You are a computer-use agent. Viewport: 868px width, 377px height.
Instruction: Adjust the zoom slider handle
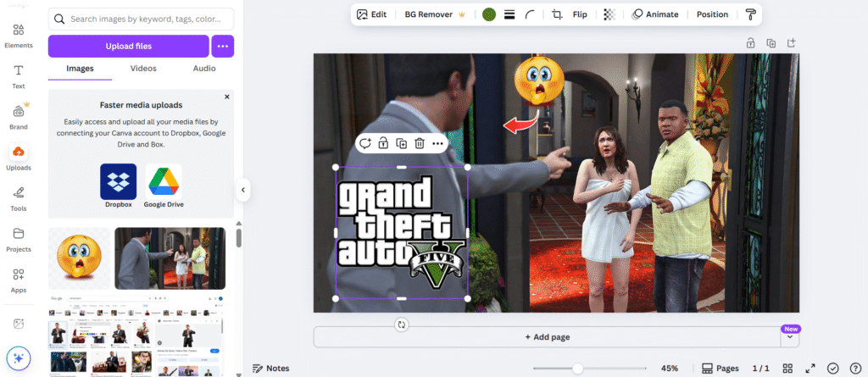point(577,369)
